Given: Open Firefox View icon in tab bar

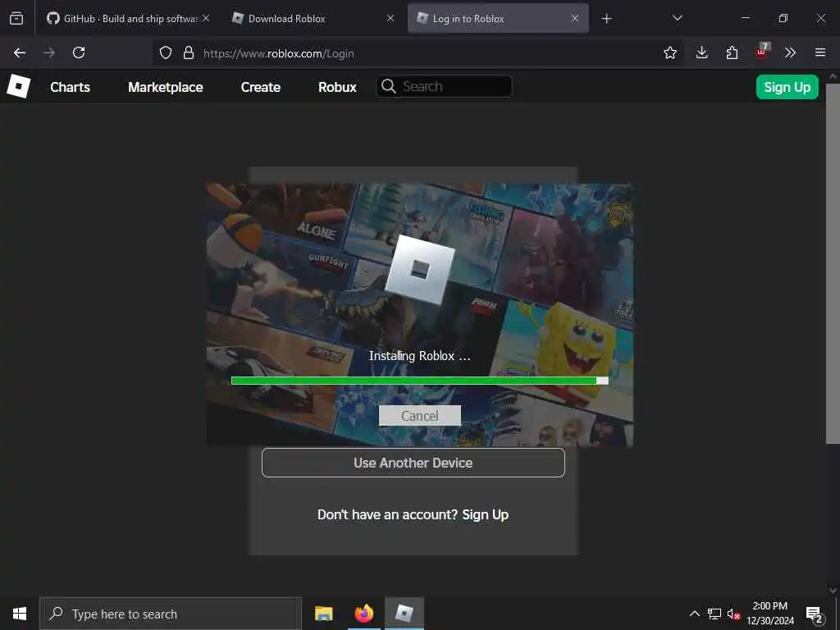Looking at the screenshot, I should click(x=16, y=19).
